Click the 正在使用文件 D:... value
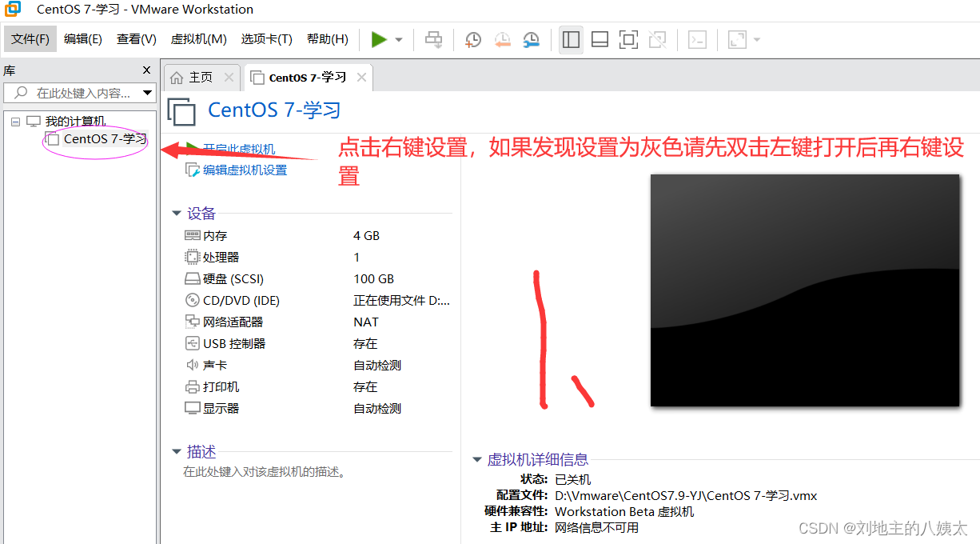Image resolution: width=980 pixels, height=544 pixels. tap(402, 300)
